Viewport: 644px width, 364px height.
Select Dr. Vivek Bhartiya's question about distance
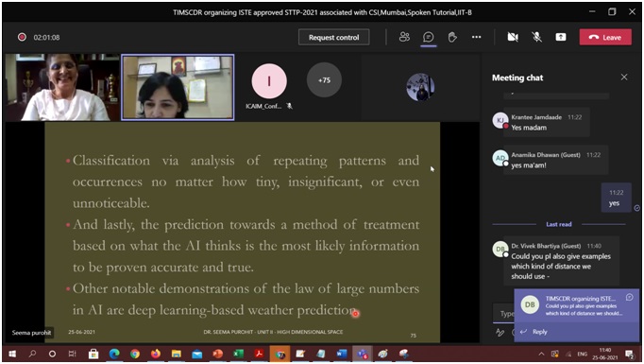click(x=561, y=261)
